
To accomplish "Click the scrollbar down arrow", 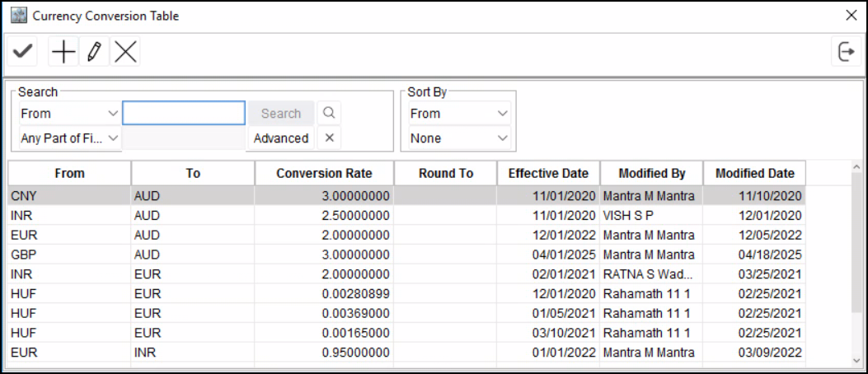I will pos(855,360).
